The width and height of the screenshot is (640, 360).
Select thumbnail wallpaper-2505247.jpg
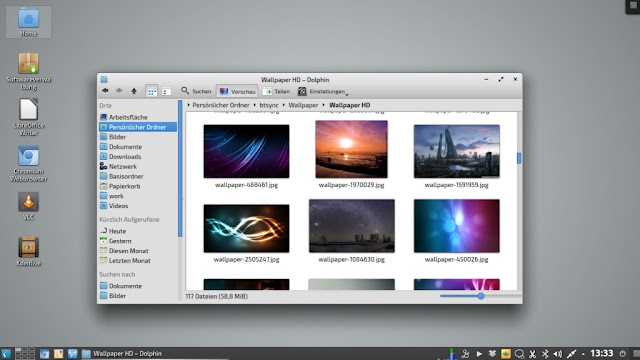(x=247, y=228)
